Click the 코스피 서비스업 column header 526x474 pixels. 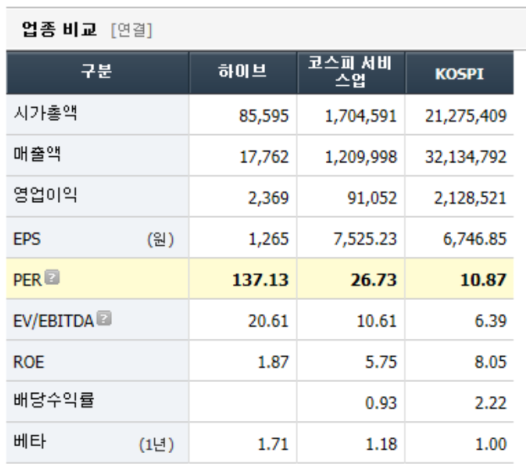pyautogui.click(x=350, y=71)
